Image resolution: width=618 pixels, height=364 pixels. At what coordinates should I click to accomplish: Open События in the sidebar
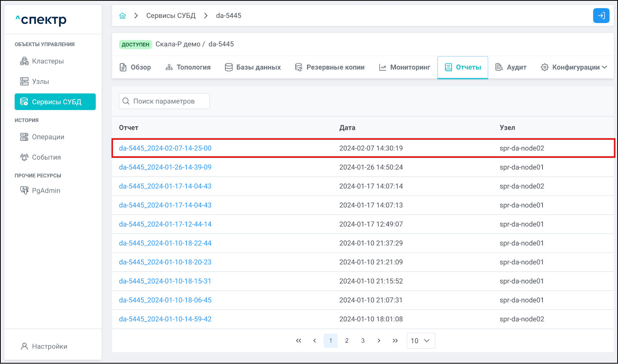coord(46,157)
